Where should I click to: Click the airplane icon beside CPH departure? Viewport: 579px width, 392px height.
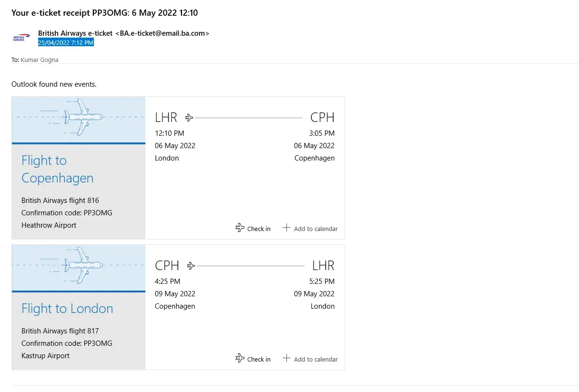(191, 265)
